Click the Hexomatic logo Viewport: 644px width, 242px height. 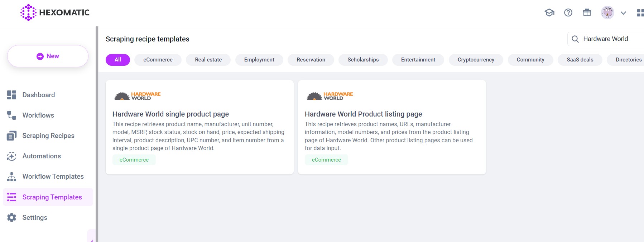click(55, 13)
